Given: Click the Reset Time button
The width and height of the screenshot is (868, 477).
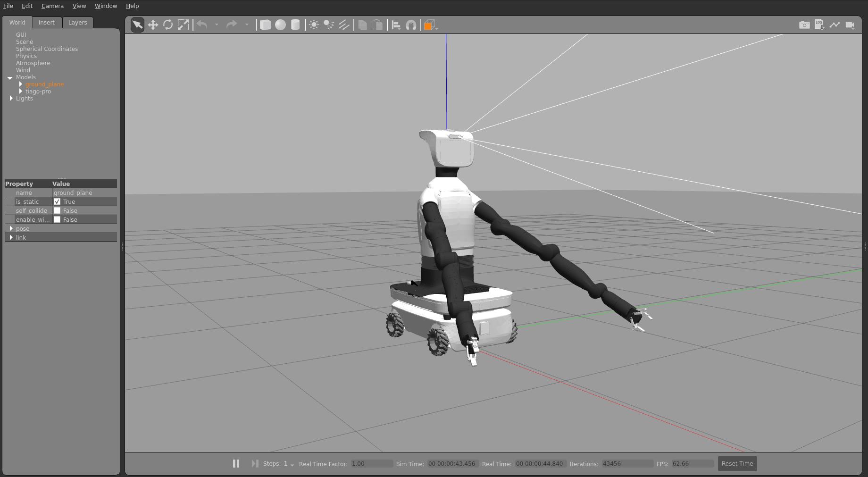Looking at the screenshot, I should click(x=737, y=463).
